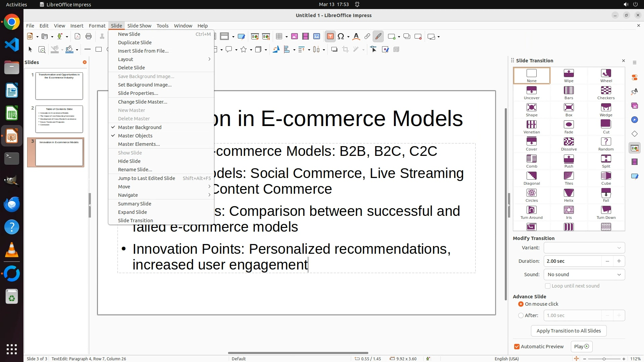The width and height of the screenshot is (644, 362).
Task: Click Apply Transition to All Slides
Action: (x=569, y=331)
